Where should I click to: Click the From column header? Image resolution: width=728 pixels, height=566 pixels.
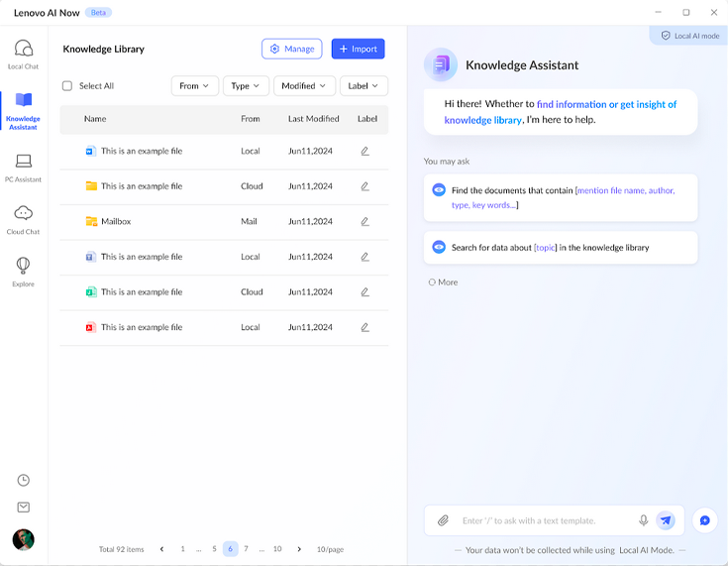[251, 119]
